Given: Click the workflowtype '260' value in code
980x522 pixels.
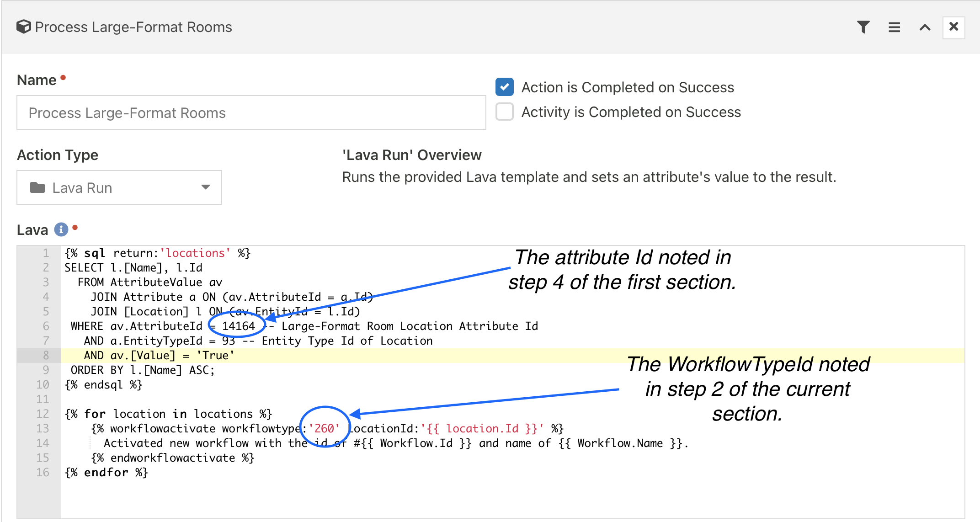Looking at the screenshot, I should pyautogui.click(x=324, y=428).
